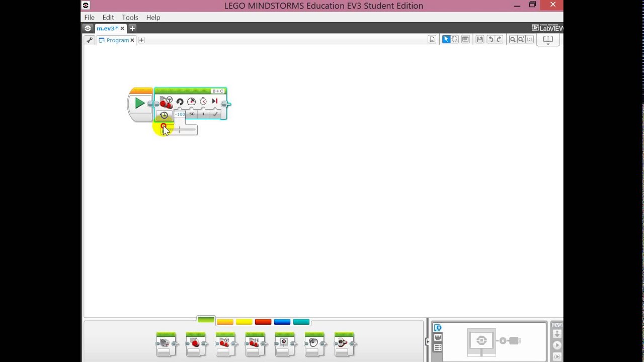The image size is (644, 362).
Task: Select the teal My Blocks palette tab
Action: click(x=301, y=322)
